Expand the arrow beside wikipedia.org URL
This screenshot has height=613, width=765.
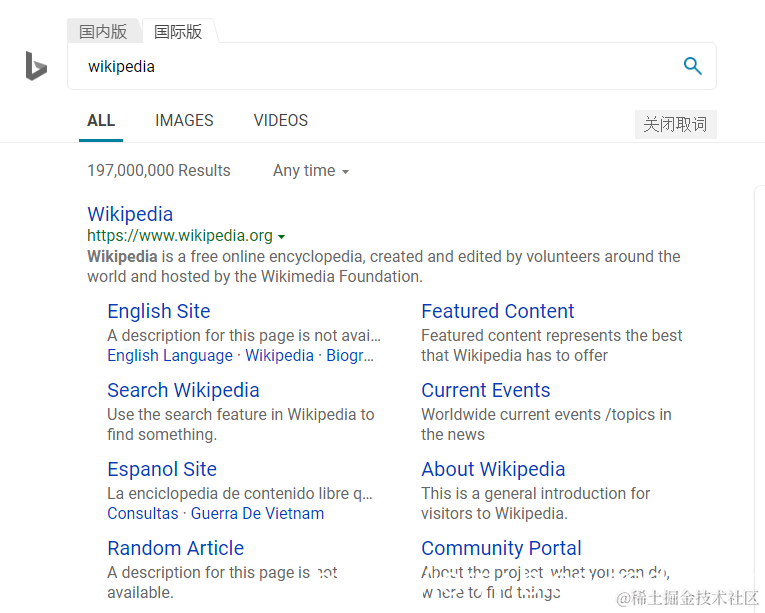(282, 237)
